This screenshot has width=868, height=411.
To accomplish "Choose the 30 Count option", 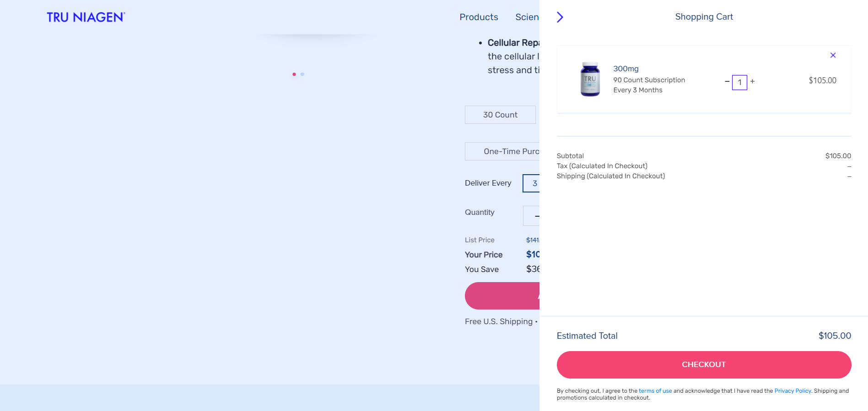I will click(x=500, y=115).
